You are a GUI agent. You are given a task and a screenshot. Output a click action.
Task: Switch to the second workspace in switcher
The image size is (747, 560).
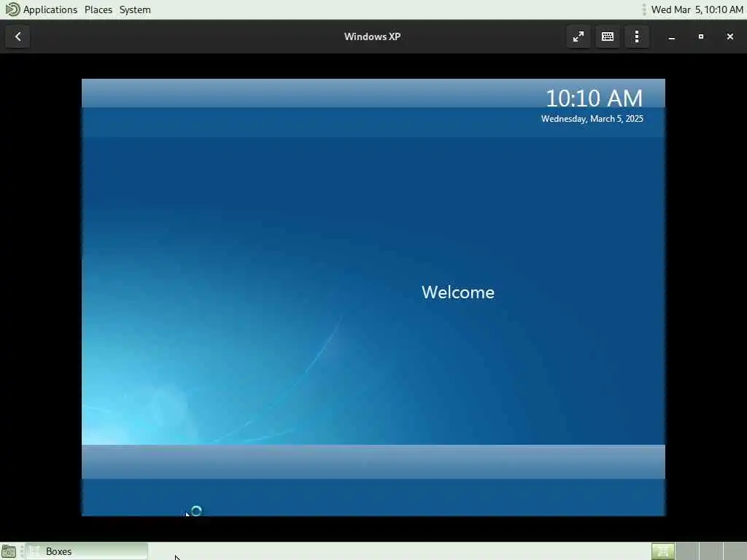pyautogui.click(x=687, y=551)
